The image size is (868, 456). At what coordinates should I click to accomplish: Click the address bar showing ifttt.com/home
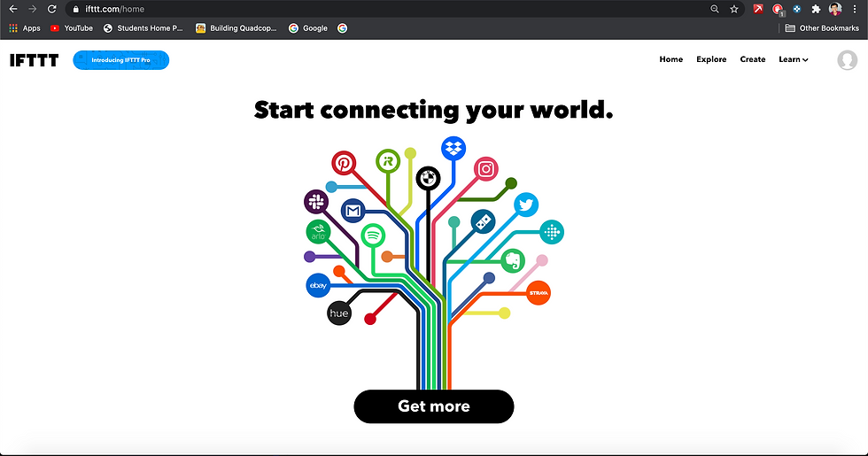pyautogui.click(x=404, y=9)
